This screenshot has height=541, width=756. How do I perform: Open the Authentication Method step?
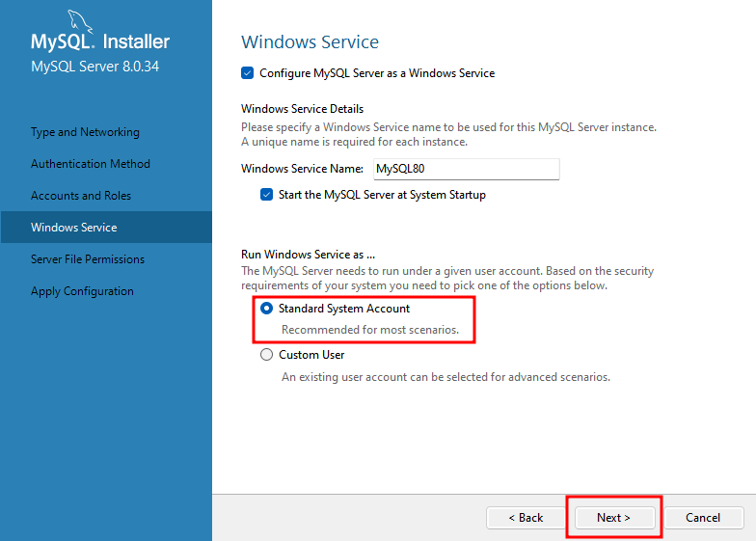click(x=91, y=164)
